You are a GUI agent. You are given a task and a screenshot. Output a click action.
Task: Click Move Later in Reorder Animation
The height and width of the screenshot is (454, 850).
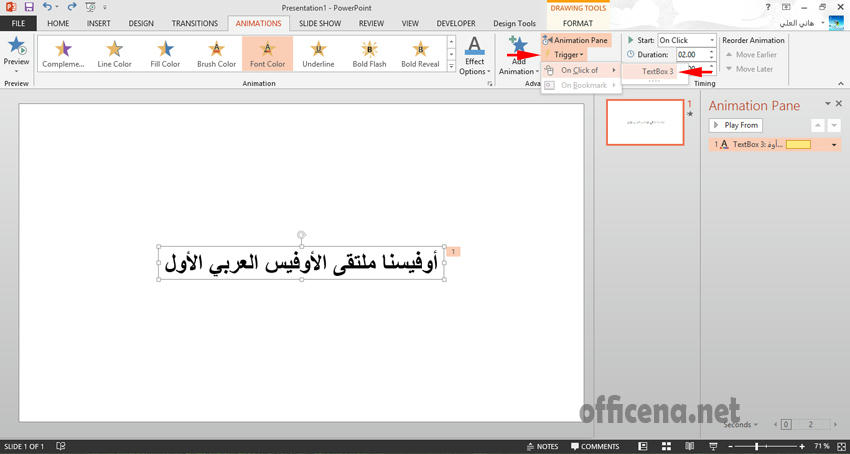pyautogui.click(x=749, y=69)
